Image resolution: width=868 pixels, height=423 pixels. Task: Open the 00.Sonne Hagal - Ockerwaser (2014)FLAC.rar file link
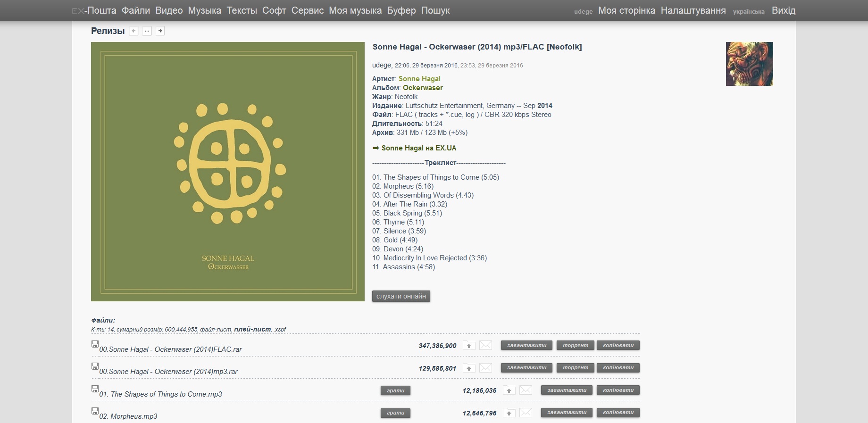(170, 349)
